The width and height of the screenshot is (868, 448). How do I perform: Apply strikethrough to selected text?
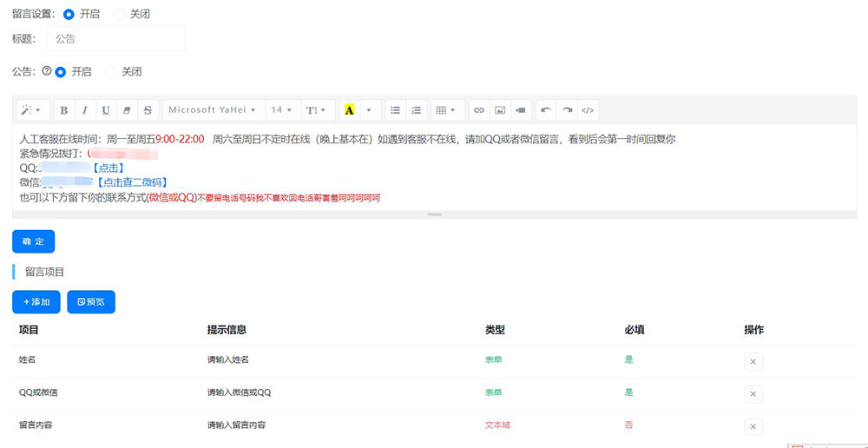pyautogui.click(x=148, y=110)
